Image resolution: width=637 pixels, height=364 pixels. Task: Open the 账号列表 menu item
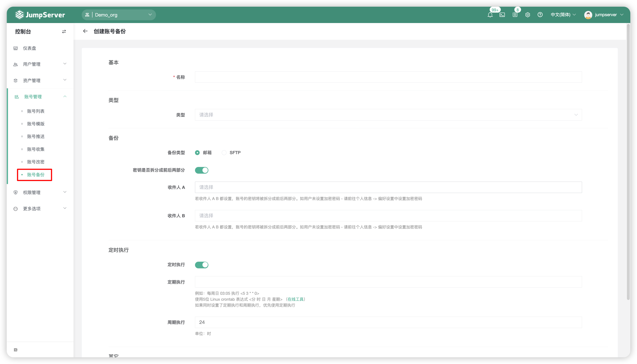[36, 111]
